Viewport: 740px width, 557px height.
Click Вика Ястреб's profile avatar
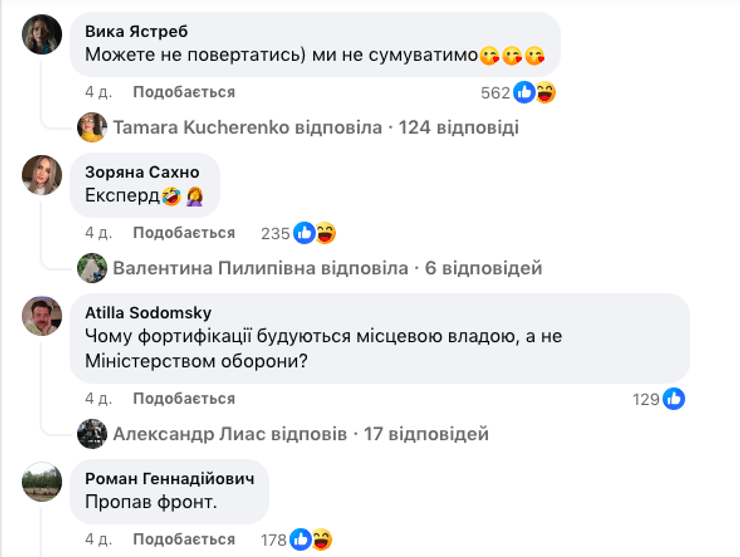(x=42, y=35)
